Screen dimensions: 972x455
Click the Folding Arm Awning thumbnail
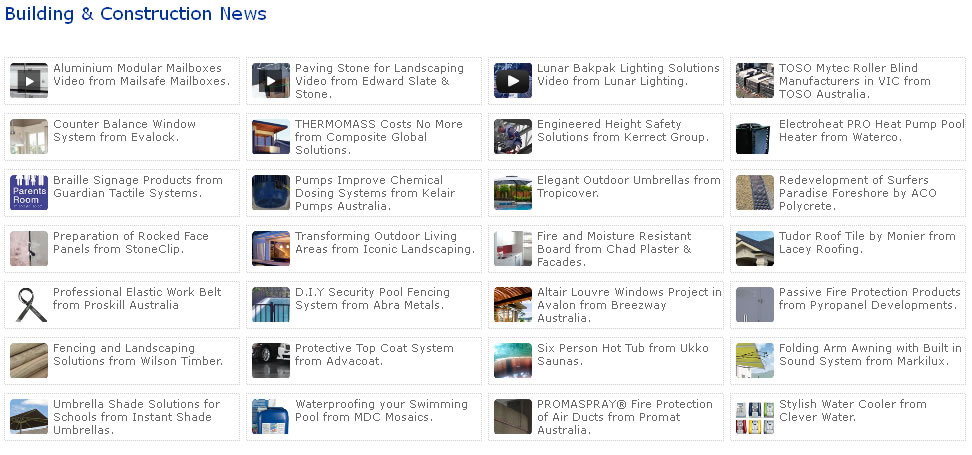coord(754,360)
